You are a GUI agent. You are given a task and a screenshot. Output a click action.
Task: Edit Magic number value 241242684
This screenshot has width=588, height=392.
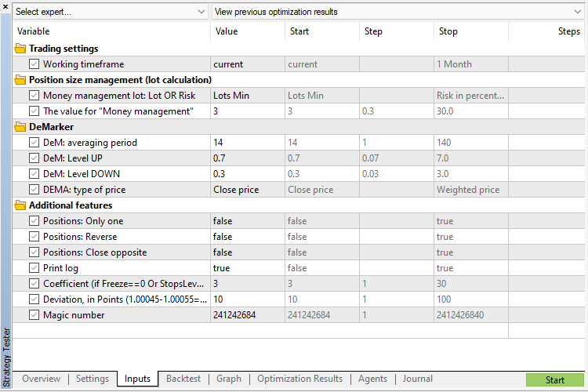248,315
